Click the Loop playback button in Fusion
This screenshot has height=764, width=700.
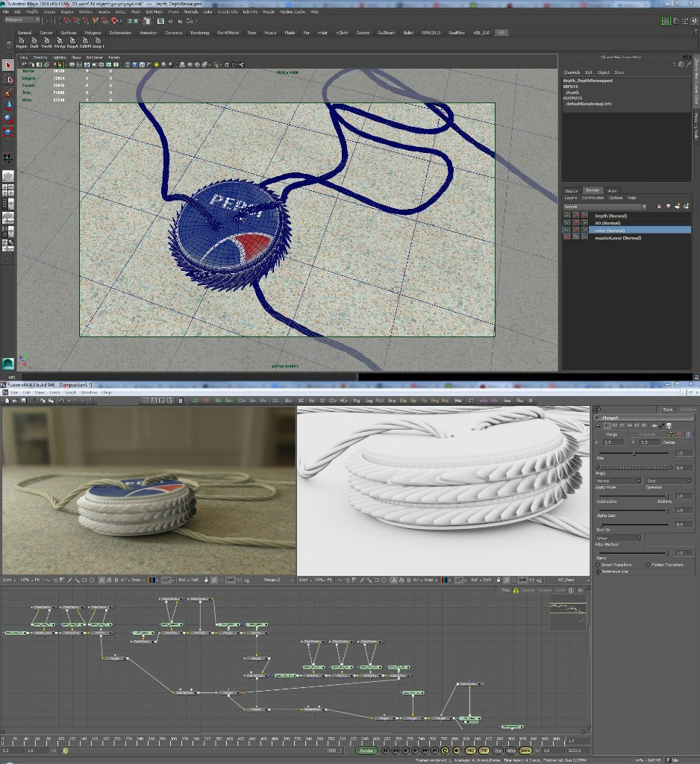coord(445,751)
